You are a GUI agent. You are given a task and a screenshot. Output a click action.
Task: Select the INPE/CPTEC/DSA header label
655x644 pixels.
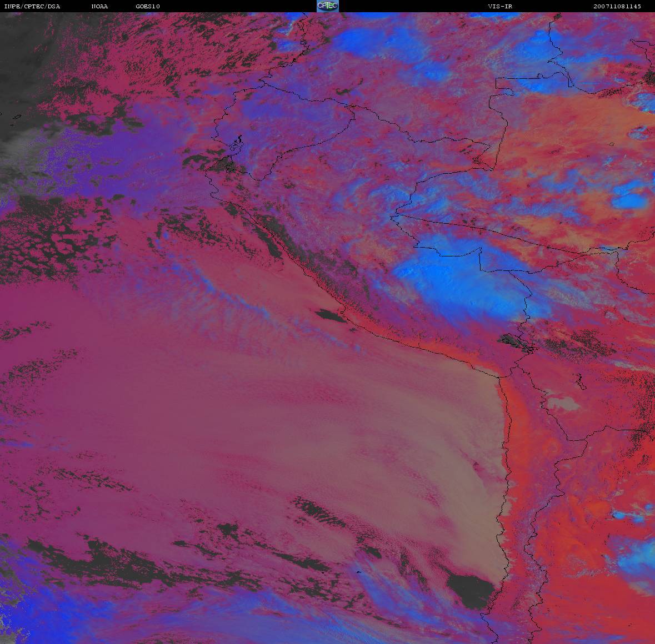pyautogui.click(x=32, y=6)
